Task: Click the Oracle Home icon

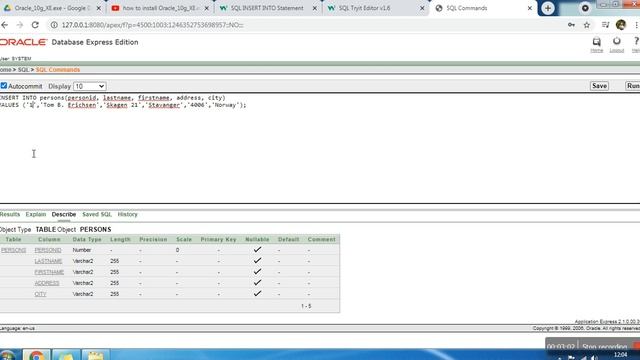Action: click(x=596, y=44)
